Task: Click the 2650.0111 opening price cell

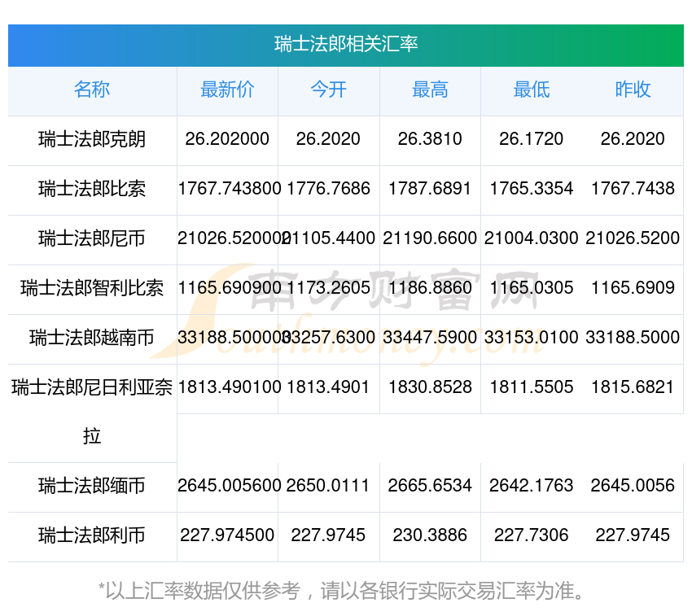Action: tap(328, 486)
